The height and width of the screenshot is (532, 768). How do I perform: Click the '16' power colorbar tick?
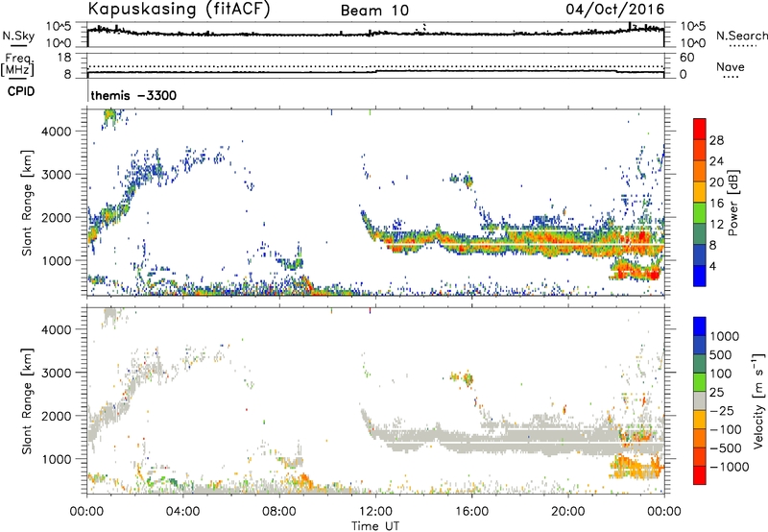pyautogui.click(x=716, y=203)
